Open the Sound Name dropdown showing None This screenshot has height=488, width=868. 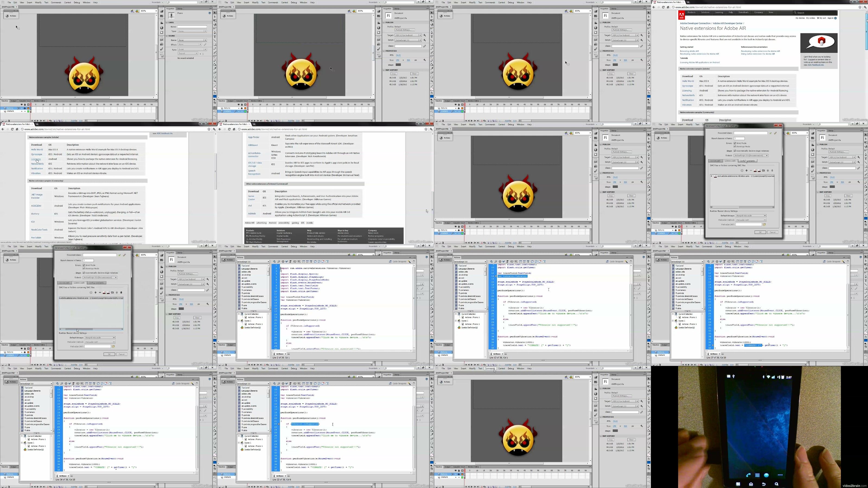192,40
